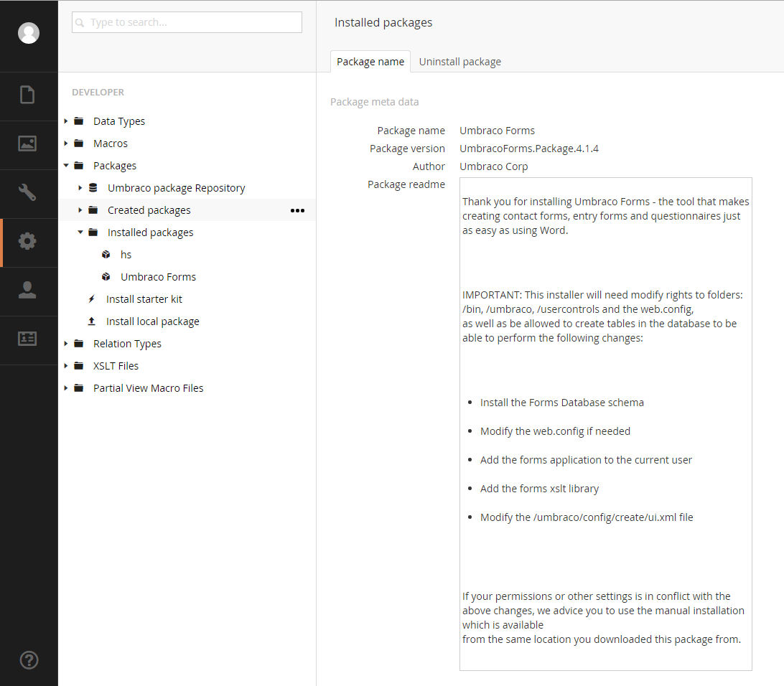The height and width of the screenshot is (686, 784).
Task: Click the hs package box icon
Action: (x=106, y=254)
